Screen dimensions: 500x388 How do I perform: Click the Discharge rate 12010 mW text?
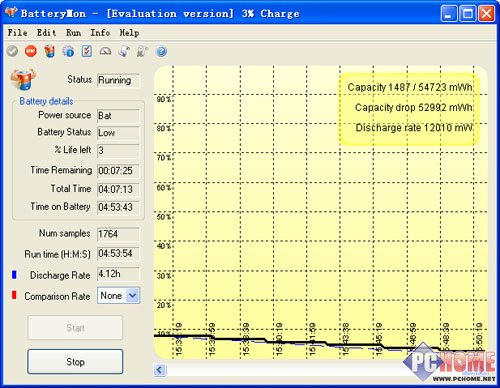(414, 128)
